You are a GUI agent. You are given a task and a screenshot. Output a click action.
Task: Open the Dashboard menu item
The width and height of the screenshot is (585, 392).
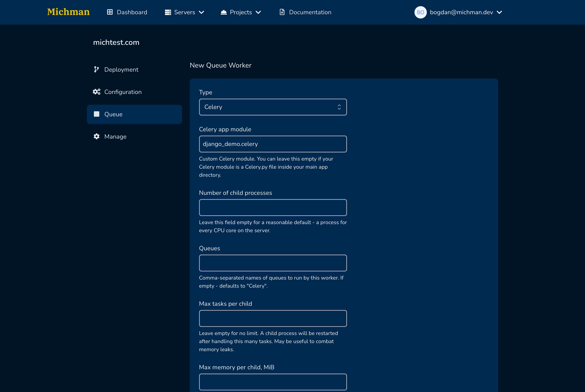pyautogui.click(x=132, y=12)
